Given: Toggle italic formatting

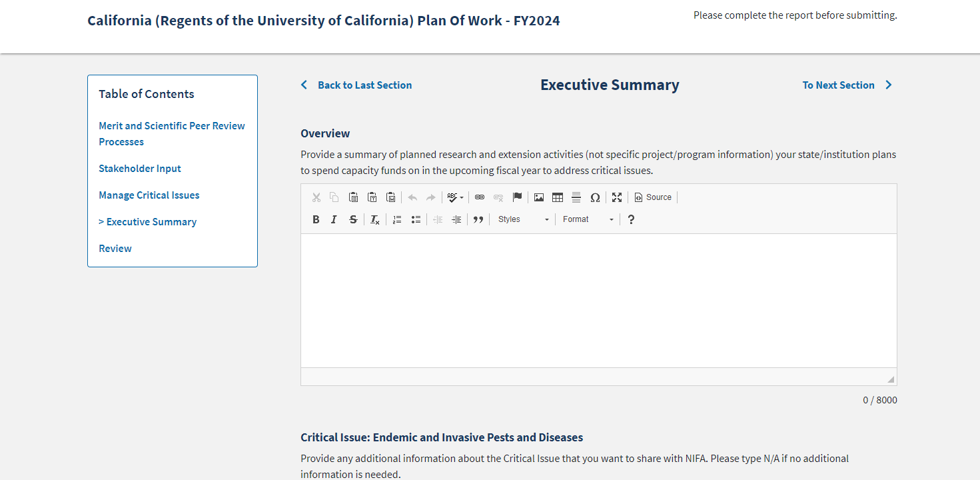Looking at the screenshot, I should pos(334,219).
